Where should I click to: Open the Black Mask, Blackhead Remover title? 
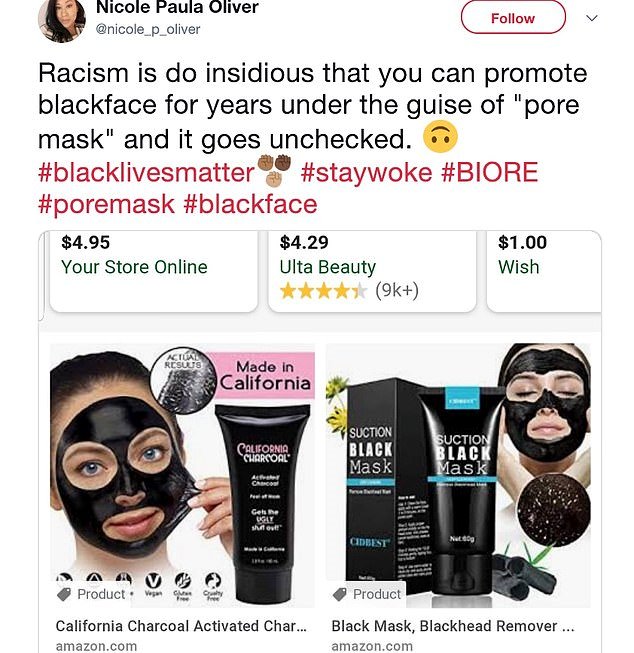click(x=453, y=626)
